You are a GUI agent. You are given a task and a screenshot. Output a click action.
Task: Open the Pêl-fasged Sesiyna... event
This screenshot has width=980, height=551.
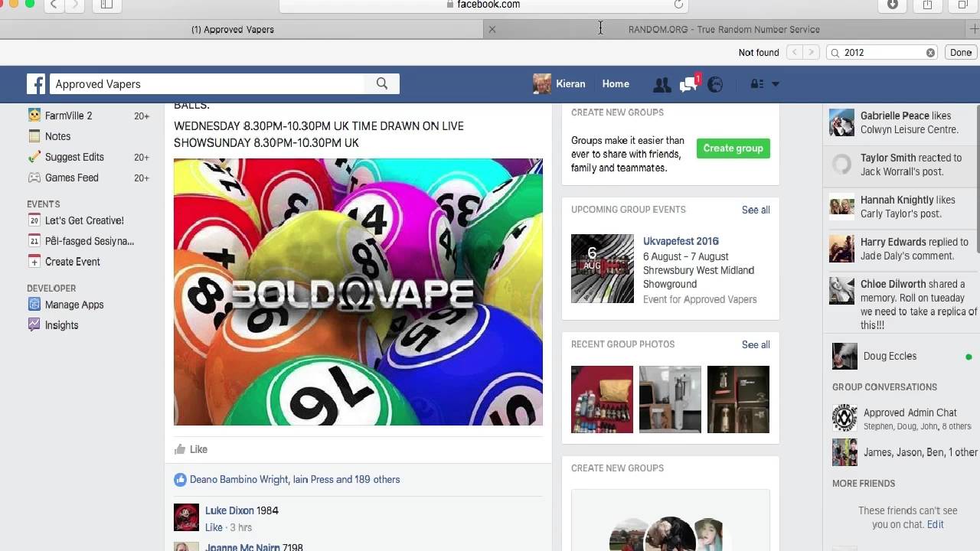point(88,241)
